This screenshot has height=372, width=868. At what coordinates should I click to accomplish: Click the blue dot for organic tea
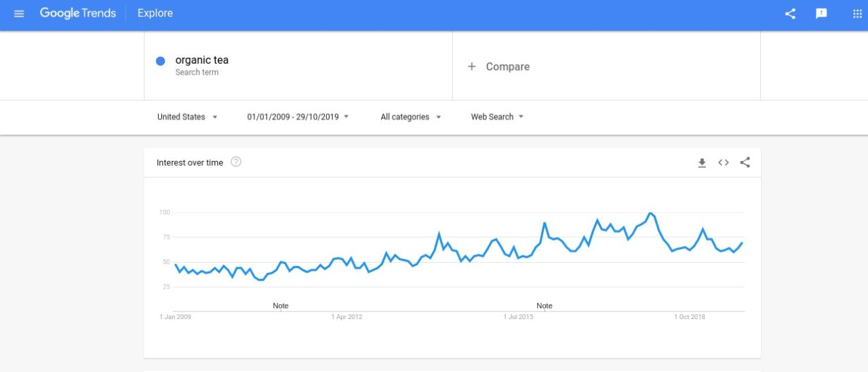161,61
